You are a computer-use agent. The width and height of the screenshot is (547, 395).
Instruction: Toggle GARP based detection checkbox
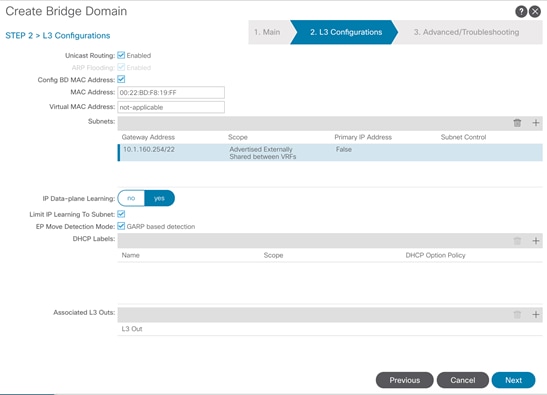point(121,226)
